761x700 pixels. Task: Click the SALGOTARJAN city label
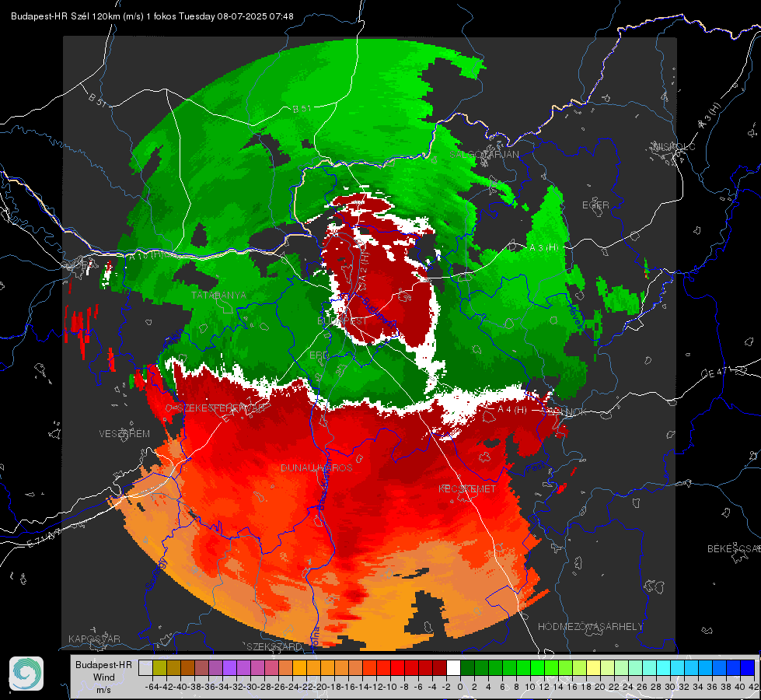click(484, 155)
